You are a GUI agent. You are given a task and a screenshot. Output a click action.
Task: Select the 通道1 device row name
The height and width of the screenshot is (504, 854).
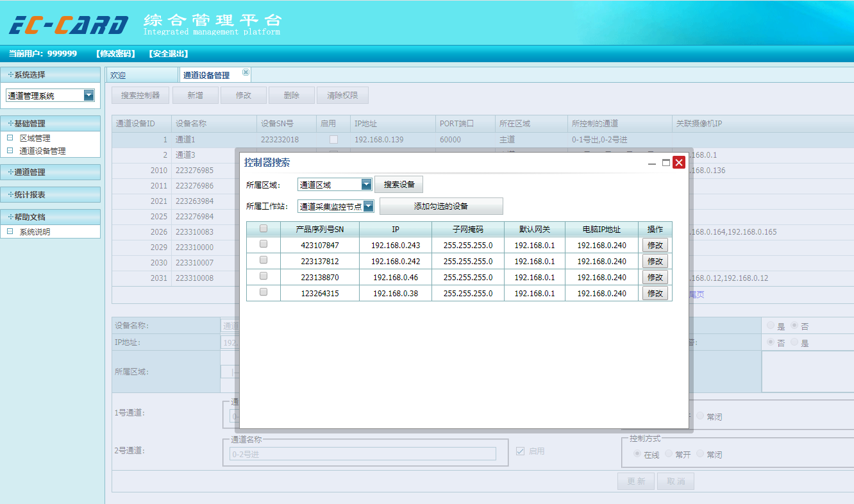click(185, 140)
